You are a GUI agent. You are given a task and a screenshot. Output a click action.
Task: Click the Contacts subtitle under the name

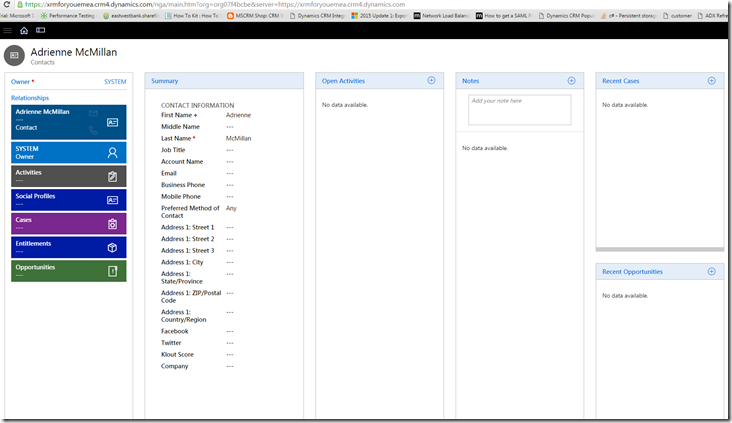(x=42, y=63)
